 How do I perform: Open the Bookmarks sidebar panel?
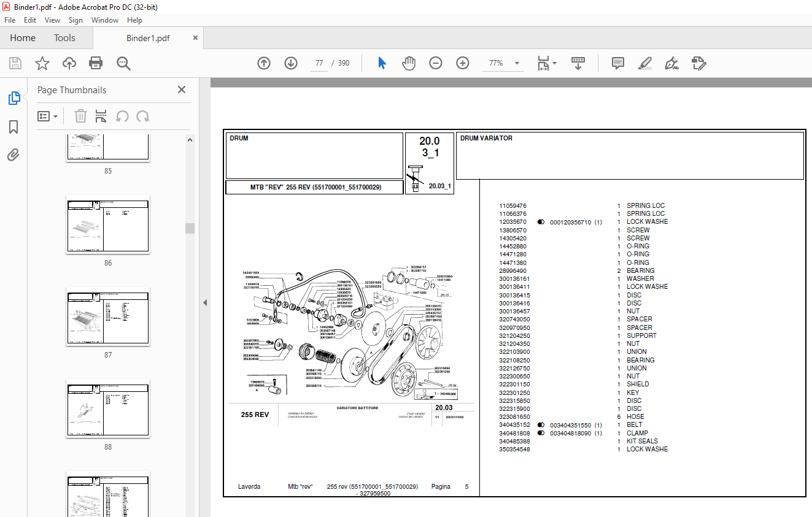14,127
